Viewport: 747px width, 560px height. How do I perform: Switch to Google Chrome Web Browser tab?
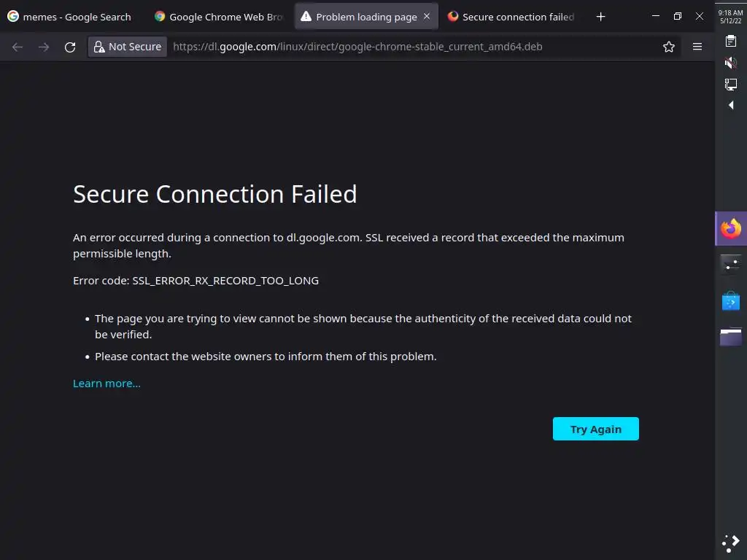219,17
